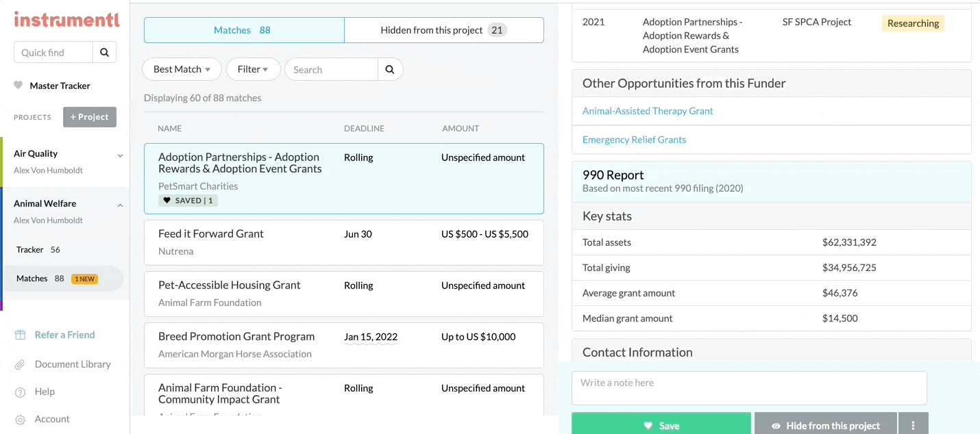Click the + Project button
The image size is (980, 434).
click(x=90, y=117)
